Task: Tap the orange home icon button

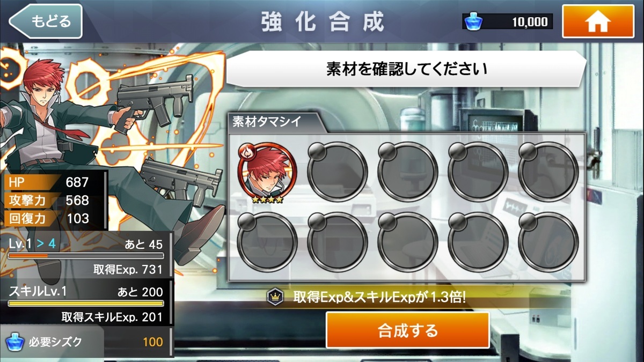Action: tap(598, 21)
